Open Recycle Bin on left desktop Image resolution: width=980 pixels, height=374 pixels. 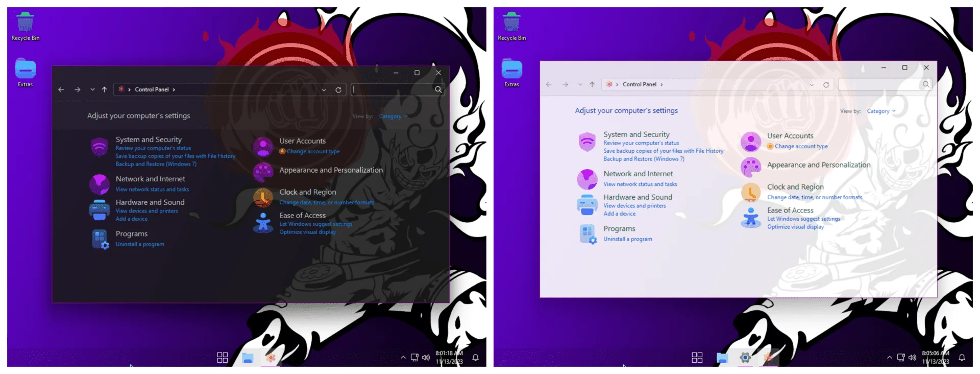[25, 27]
